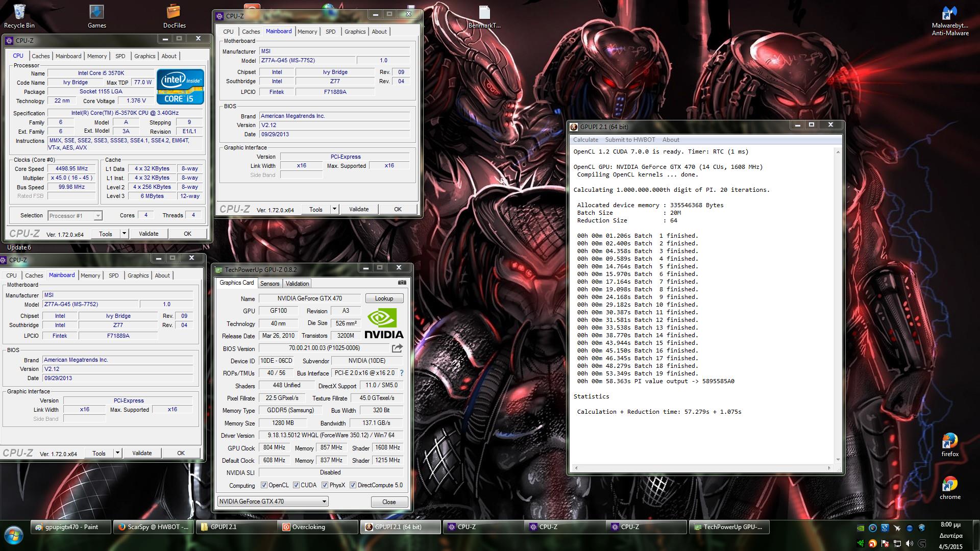Click the GPU-Z camera screenshot icon

(x=402, y=283)
